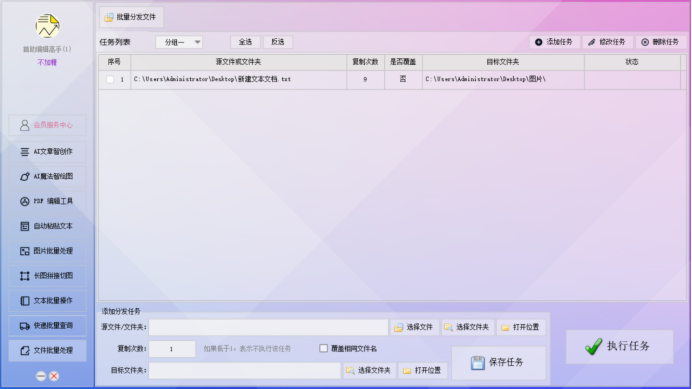692x389 pixels.
Task: Click the 不加糖 username link
Action: coord(47,62)
